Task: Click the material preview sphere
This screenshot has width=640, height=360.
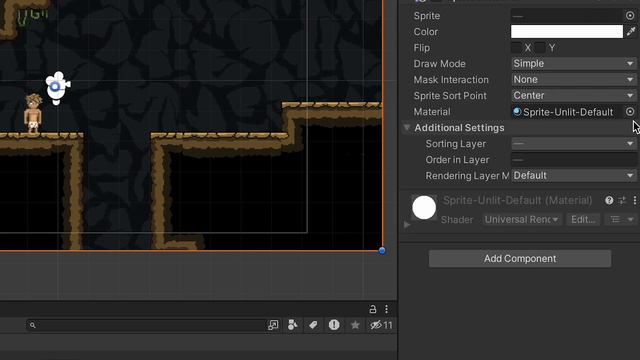Action: click(424, 207)
